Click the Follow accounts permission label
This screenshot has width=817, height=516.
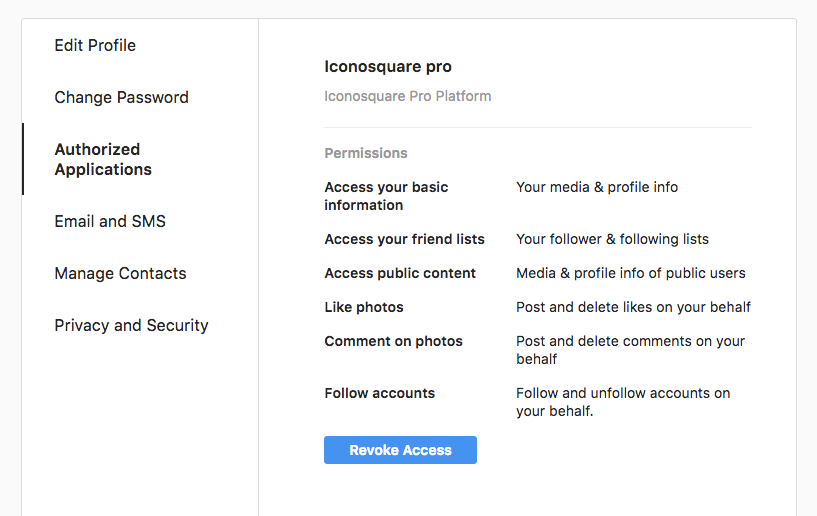click(379, 393)
